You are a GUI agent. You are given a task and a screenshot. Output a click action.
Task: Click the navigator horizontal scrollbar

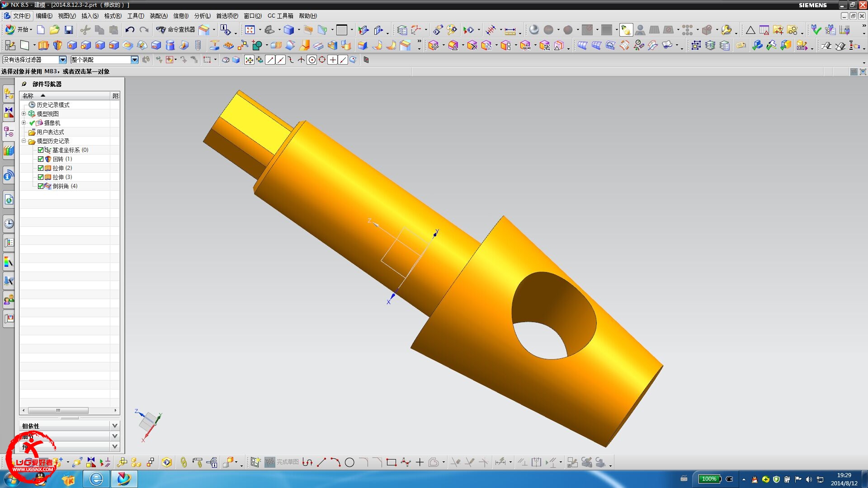coord(58,410)
